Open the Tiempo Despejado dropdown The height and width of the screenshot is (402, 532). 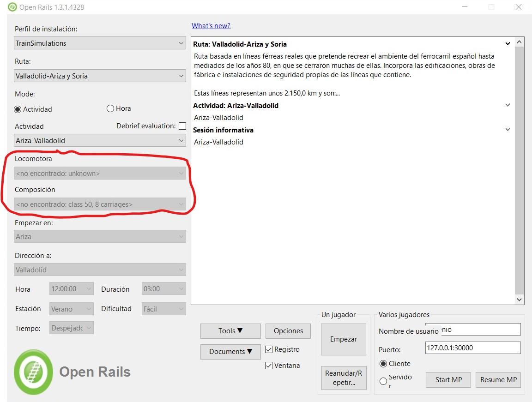(71, 328)
